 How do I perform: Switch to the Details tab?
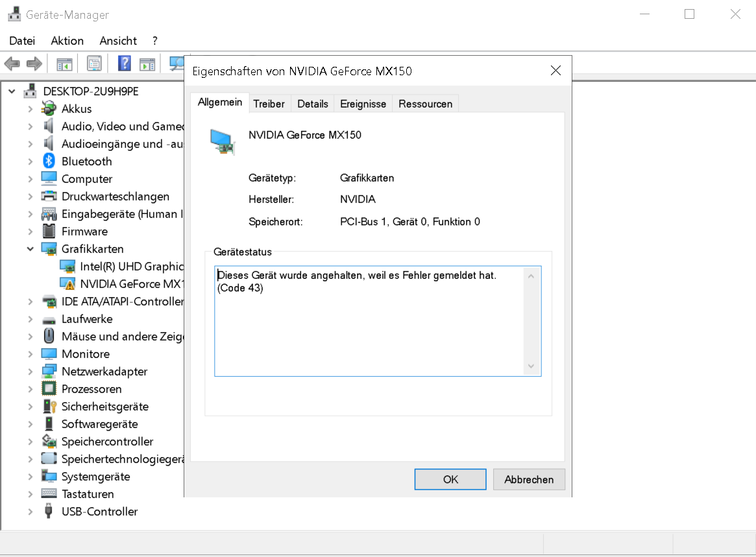pos(312,104)
